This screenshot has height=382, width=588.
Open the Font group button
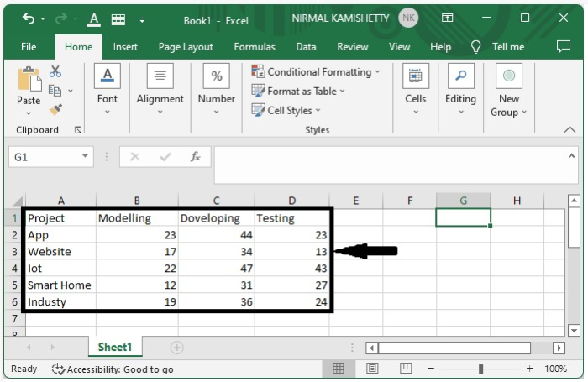(108, 89)
